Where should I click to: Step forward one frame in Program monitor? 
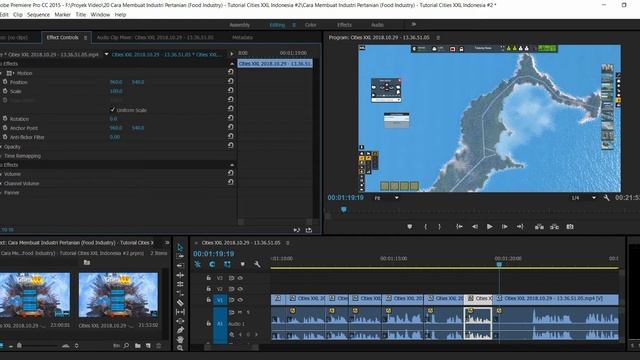tap(505, 227)
